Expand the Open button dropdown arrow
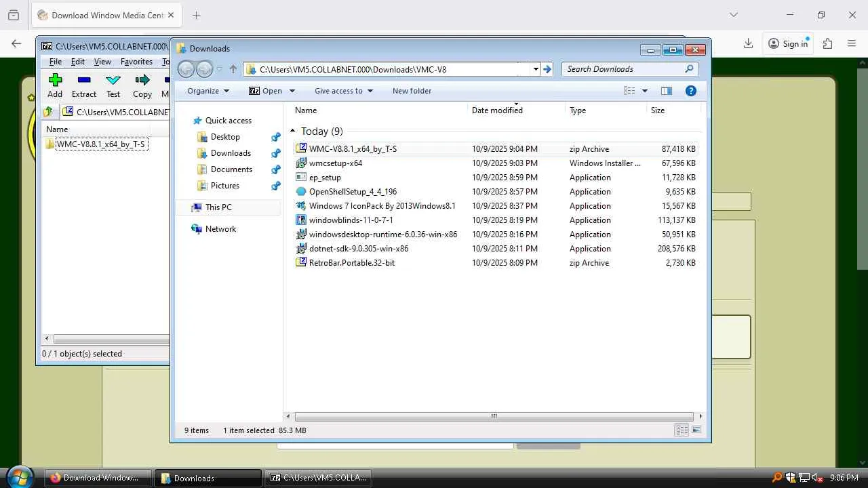Screen dimensions: 868x488 tap(292, 91)
